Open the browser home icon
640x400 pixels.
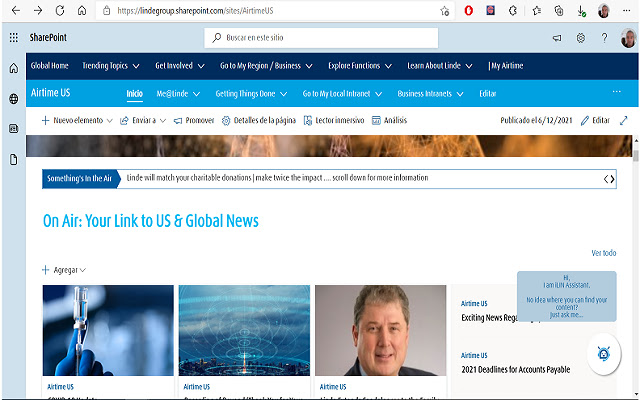[82, 11]
